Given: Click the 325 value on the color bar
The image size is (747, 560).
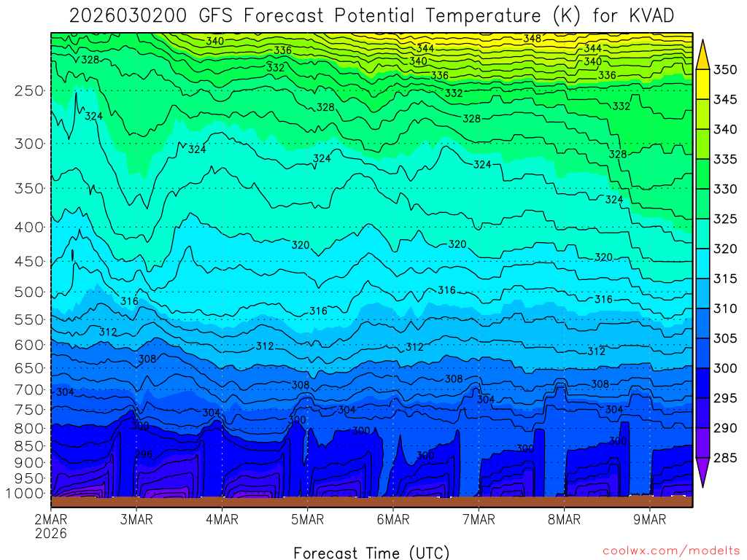Looking at the screenshot, I should pos(725,219).
